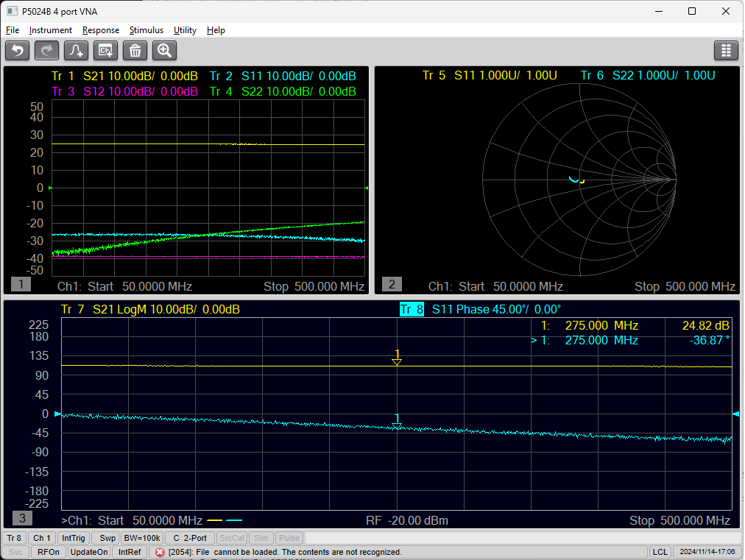Click yellow trace legend line in window 3
The width and height of the screenshot is (745, 560).
tap(215, 520)
